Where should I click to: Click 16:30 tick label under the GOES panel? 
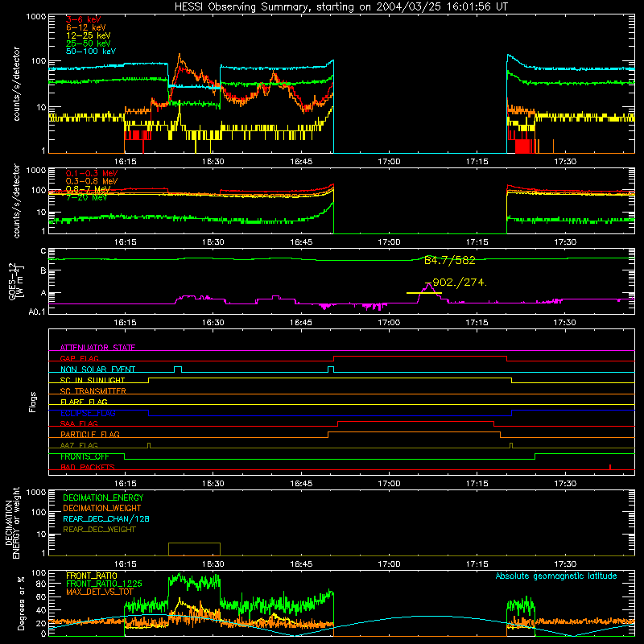coord(213,323)
